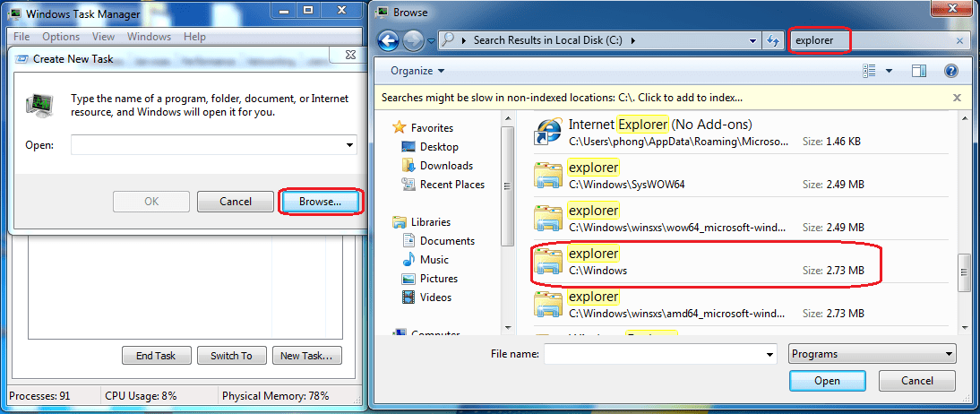Click the Physical Memory: 78% status text
The height and width of the screenshot is (414, 980).
[x=276, y=396]
